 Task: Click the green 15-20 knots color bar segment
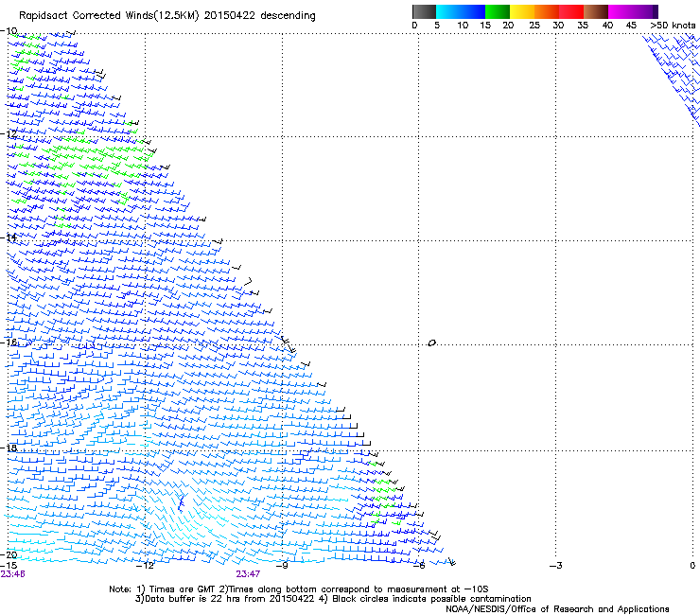[498, 11]
